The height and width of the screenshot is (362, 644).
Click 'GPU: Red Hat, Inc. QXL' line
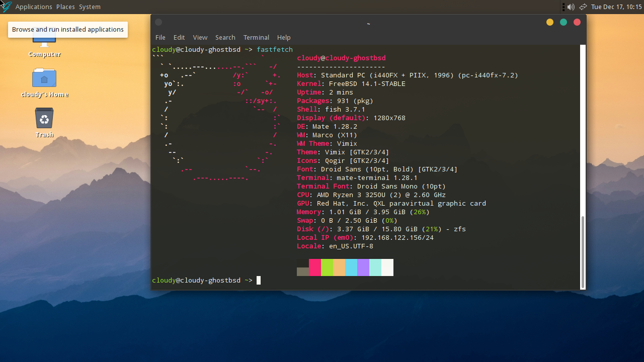391,203
